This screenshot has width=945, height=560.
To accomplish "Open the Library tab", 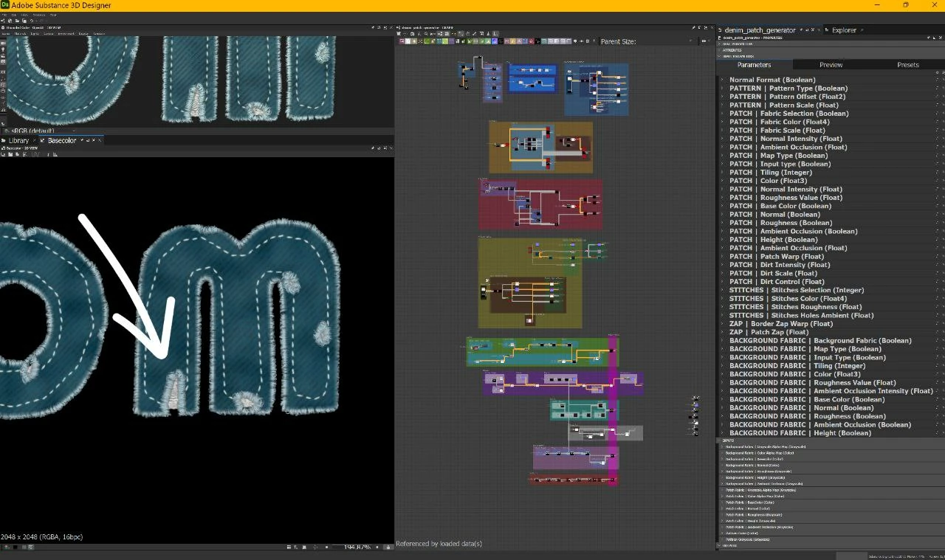I will tap(18, 140).
